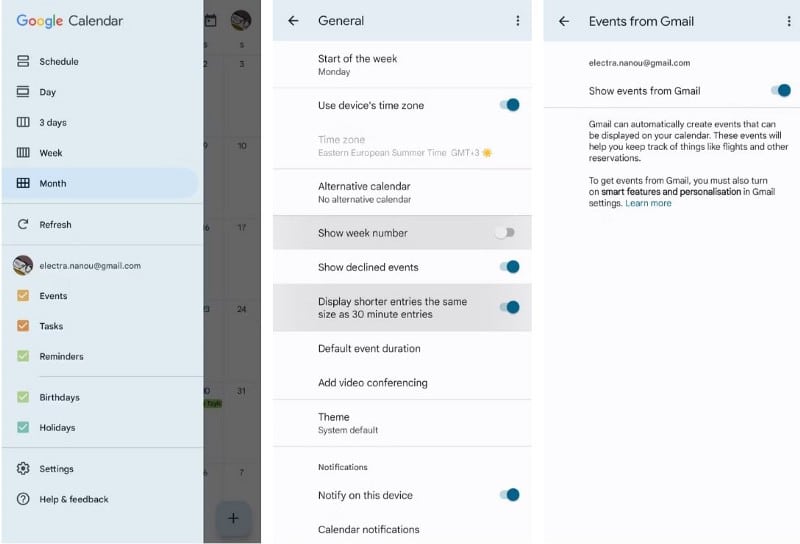Tap the email under Events from Gmail header
Viewport: 800px width, 544px height.
point(639,63)
